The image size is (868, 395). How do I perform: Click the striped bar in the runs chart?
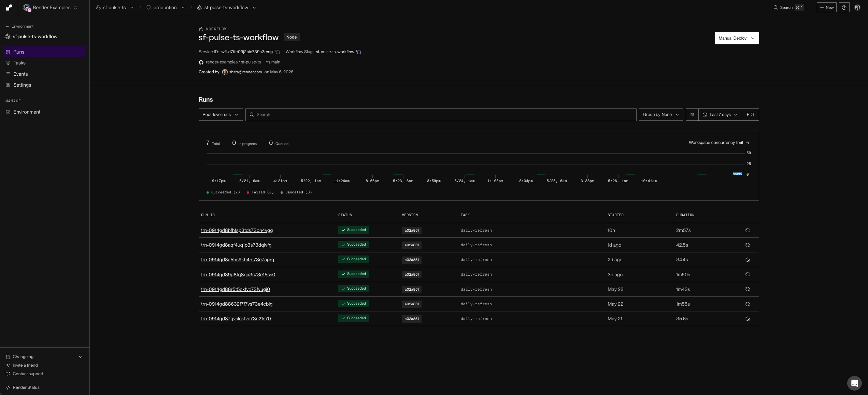(737, 174)
